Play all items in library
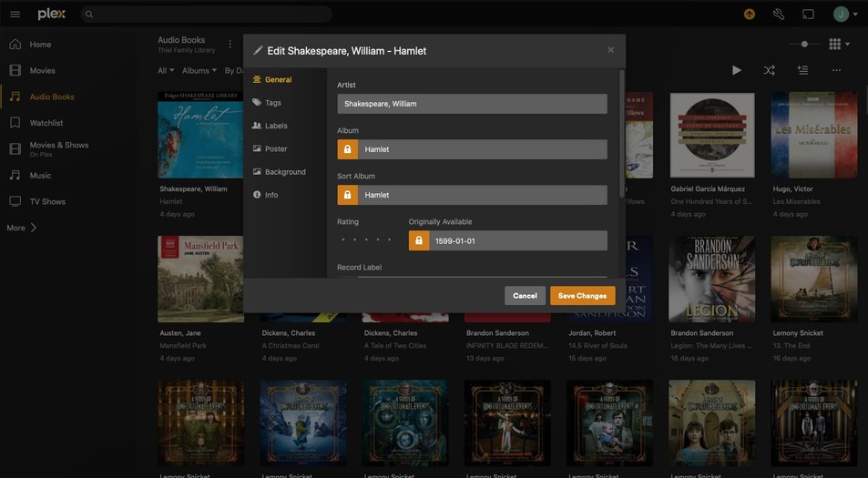Screen dimensions: 868x478 click(x=736, y=70)
